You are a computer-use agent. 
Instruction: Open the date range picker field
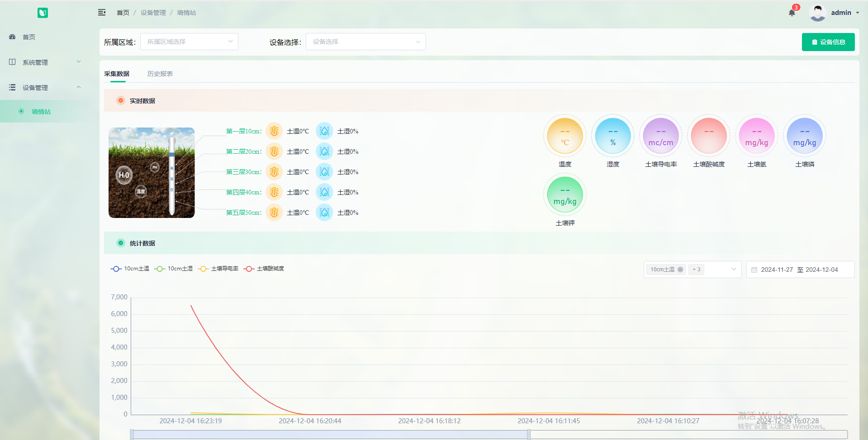pyautogui.click(x=800, y=270)
